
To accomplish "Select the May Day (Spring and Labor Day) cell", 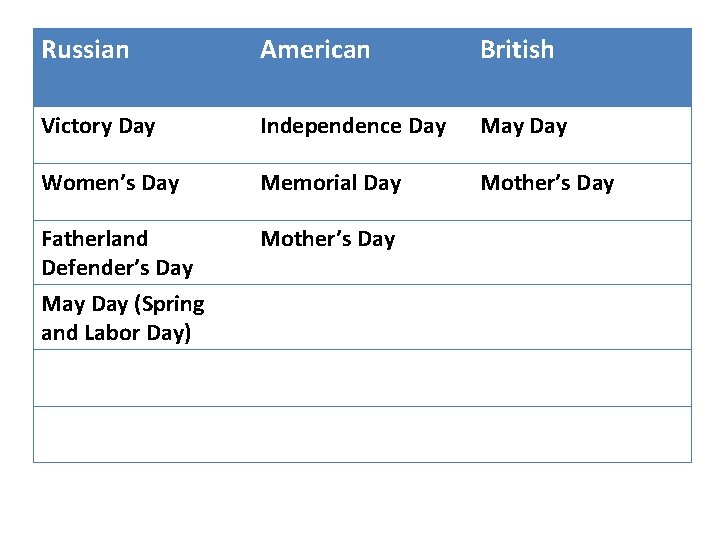I will click(x=122, y=318).
